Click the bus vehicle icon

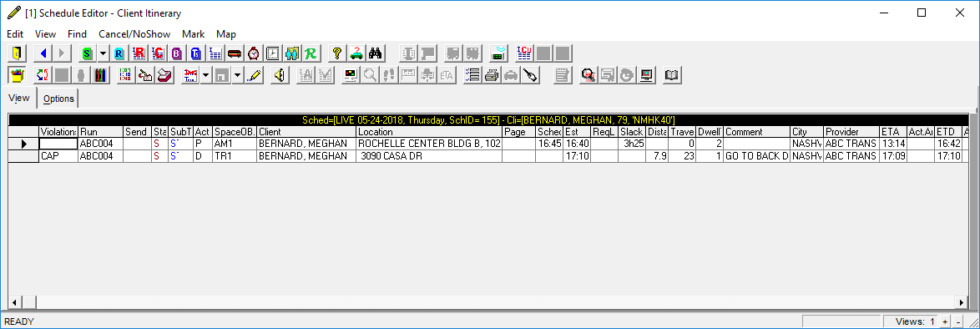235,53
